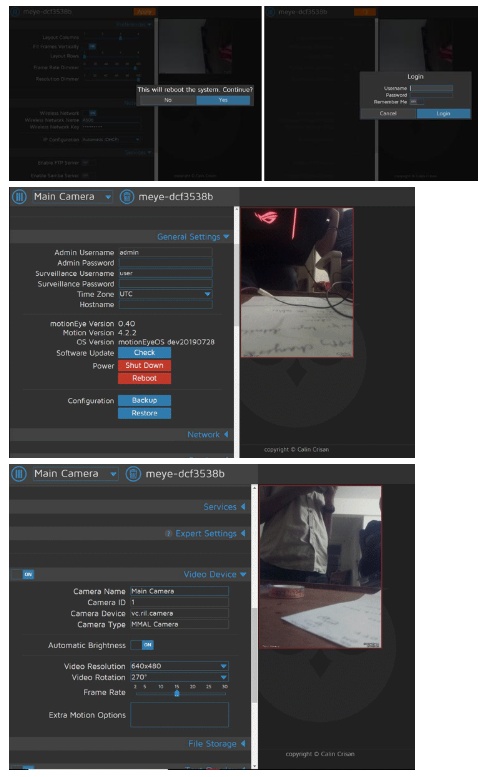Image resolution: width=486 pixels, height=777 pixels.
Task: Expand the Network section
Action: (208, 435)
